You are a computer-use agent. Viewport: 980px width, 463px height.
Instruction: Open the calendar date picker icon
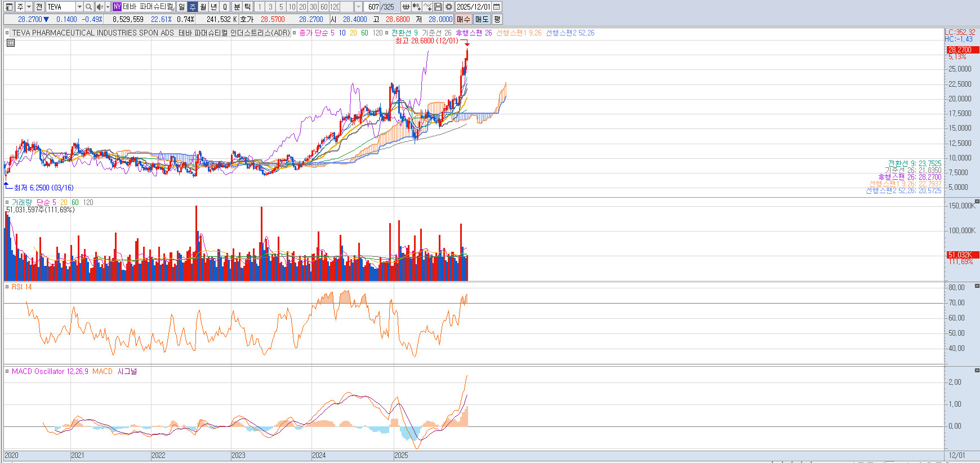click(x=496, y=7)
